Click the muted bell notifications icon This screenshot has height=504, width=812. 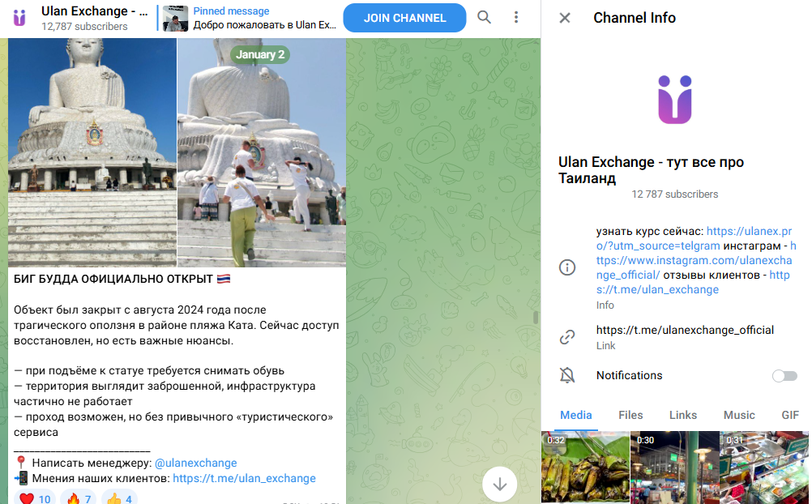(x=567, y=375)
